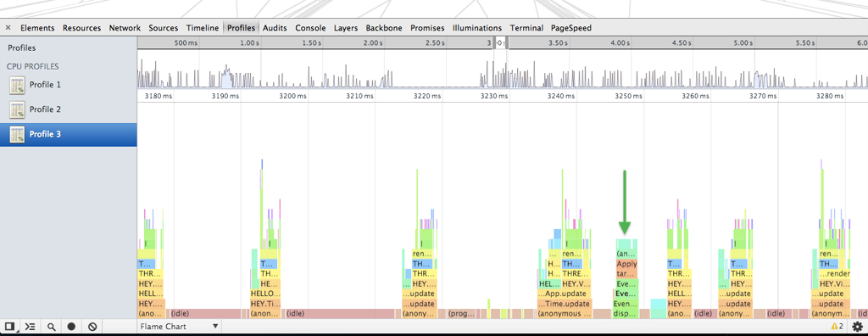This screenshot has height=336, width=868.
Task: Close the DevTools panel
Action: click(8, 28)
